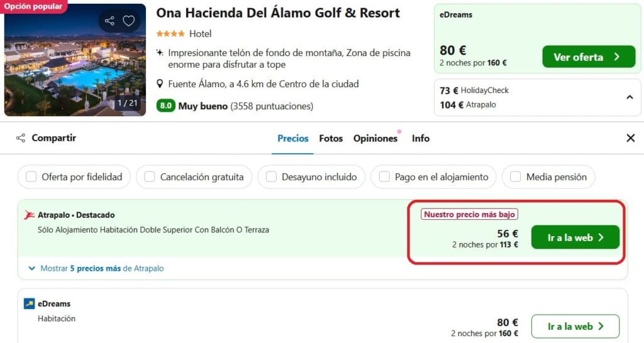
Task: Click the Ver oferta button
Action: [589, 57]
